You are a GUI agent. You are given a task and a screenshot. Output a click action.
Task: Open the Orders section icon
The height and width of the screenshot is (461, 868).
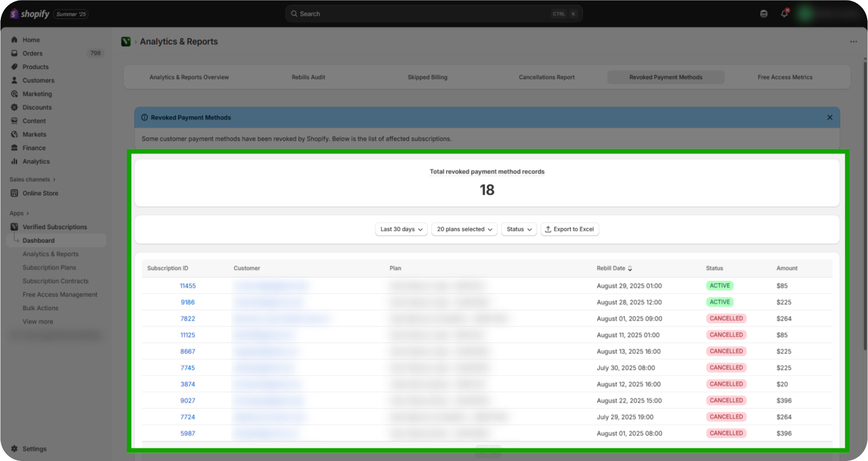pos(14,53)
